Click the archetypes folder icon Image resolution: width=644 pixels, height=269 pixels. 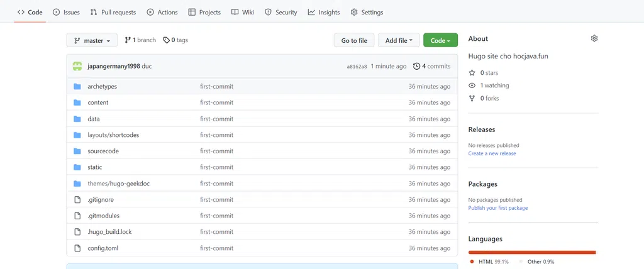(x=77, y=87)
